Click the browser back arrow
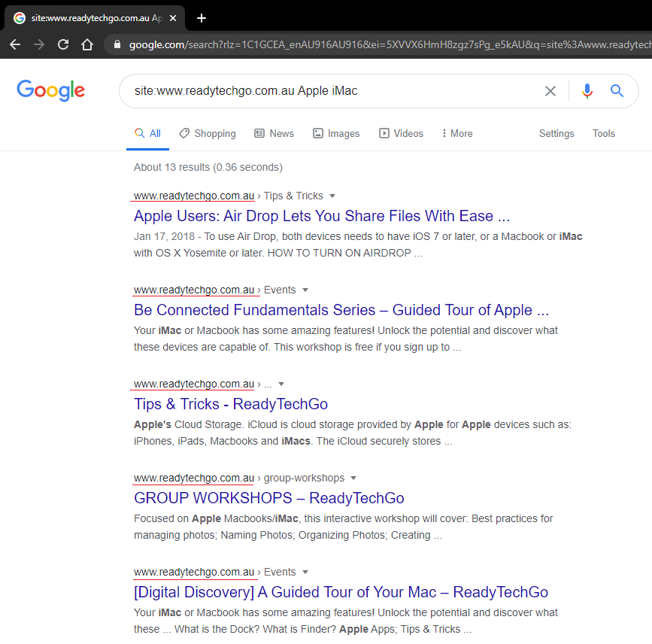This screenshot has height=644, width=652. click(15, 44)
